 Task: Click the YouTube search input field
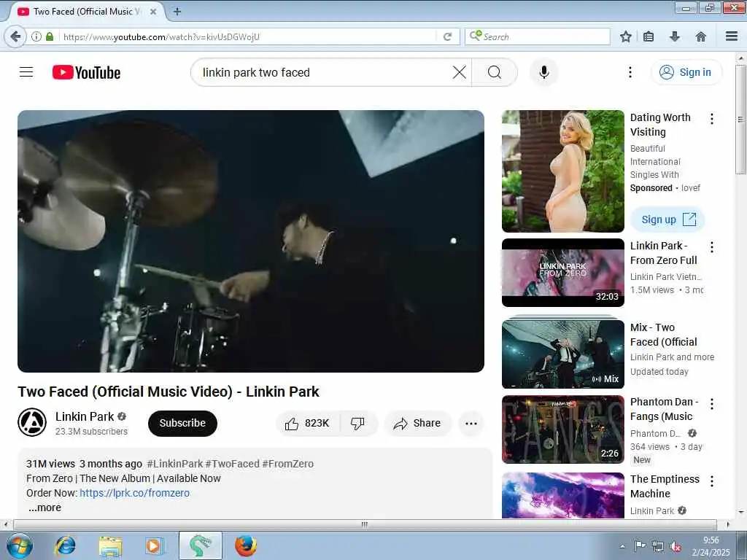pos(324,72)
